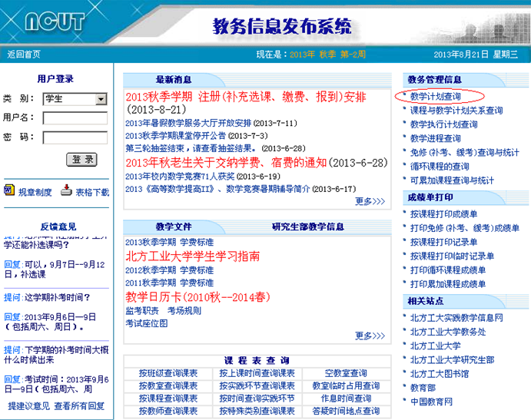Click the 表格下载 download icon
Image resolution: width=531 pixels, height=420 pixels.
pos(66,191)
